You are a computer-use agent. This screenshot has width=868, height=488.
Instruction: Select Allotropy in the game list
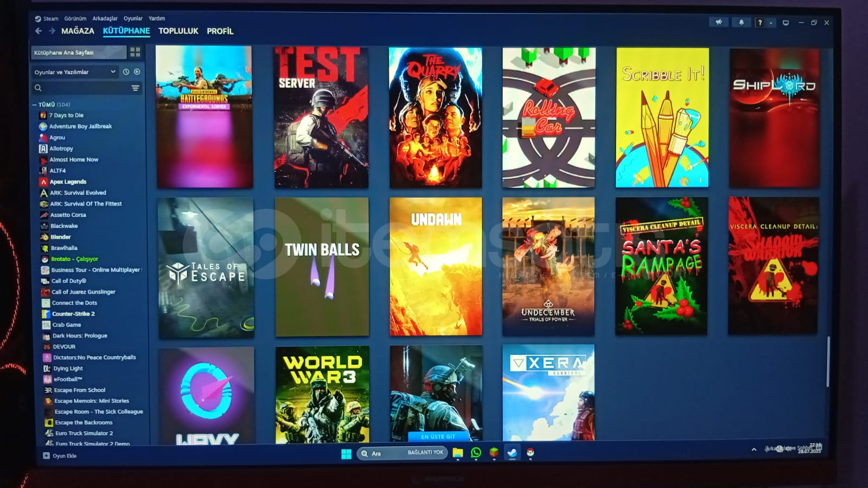point(61,149)
